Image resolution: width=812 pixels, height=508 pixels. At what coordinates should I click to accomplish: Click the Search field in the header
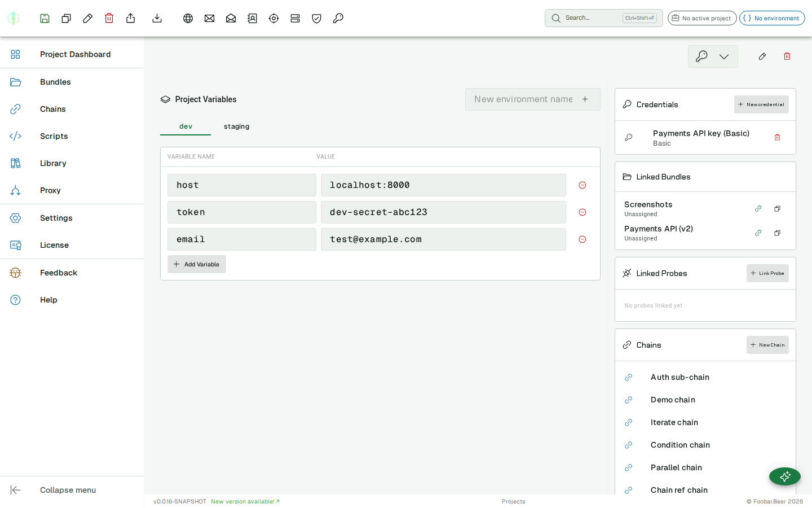604,18
